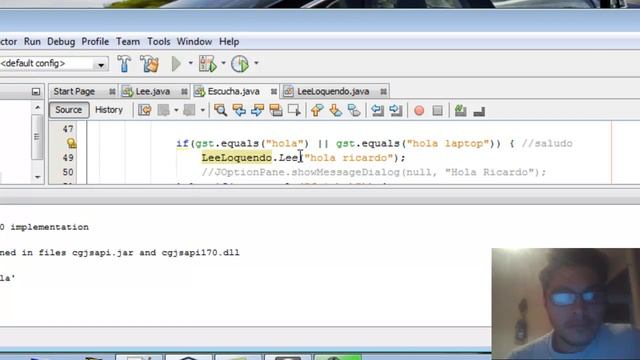Run the project with green play icon
640x360 pixels.
tap(176, 64)
